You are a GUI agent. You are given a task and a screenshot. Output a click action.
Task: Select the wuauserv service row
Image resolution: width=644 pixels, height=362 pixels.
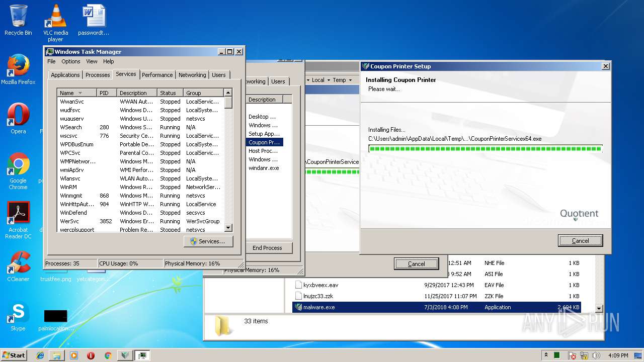pos(140,119)
